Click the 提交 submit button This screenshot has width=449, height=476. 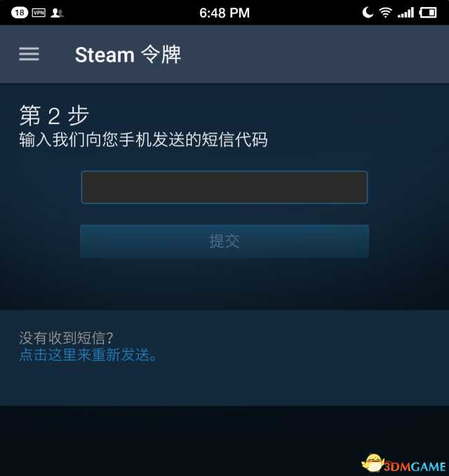click(224, 242)
